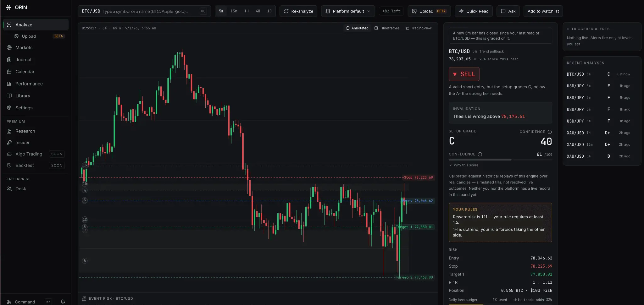Viewport: 644px width, 305px height.
Task: Switch to the 4H timeframe
Action: click(258, 11)
